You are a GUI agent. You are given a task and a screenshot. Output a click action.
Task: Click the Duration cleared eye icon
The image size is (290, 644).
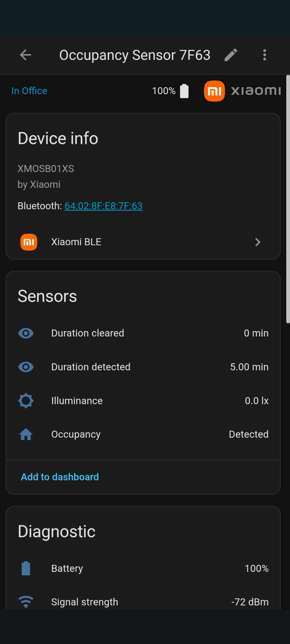[x=26, y=333]
